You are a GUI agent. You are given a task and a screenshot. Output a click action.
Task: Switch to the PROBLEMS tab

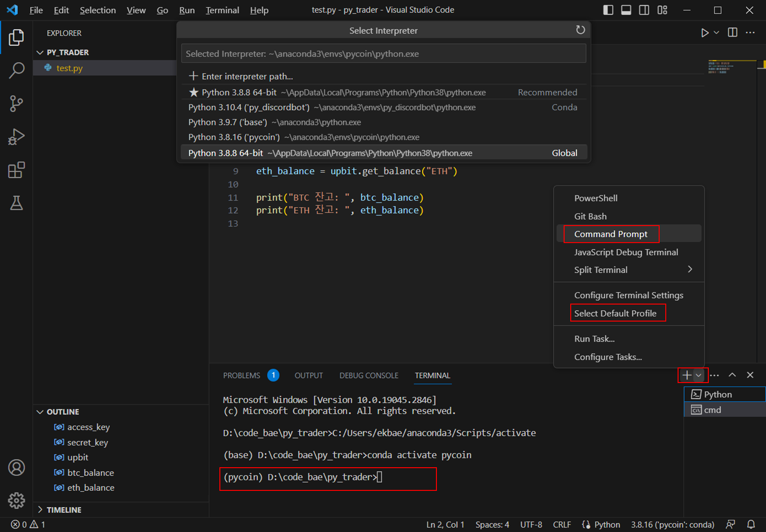pyautogui.click(x=242, y=375)
